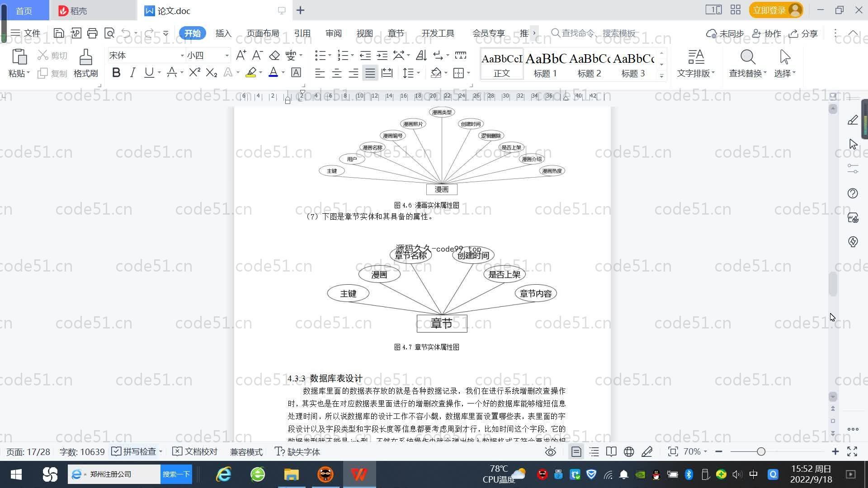Expand the font name dropdown
Image resolution: width=868 pixels, height=488 pixels.
coord(182,56)
